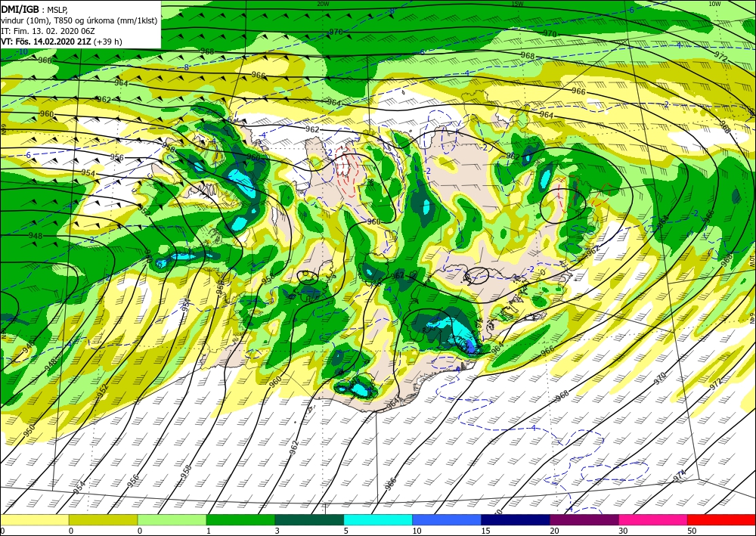Click the '974' isobar label

click(x=680, y=477)
